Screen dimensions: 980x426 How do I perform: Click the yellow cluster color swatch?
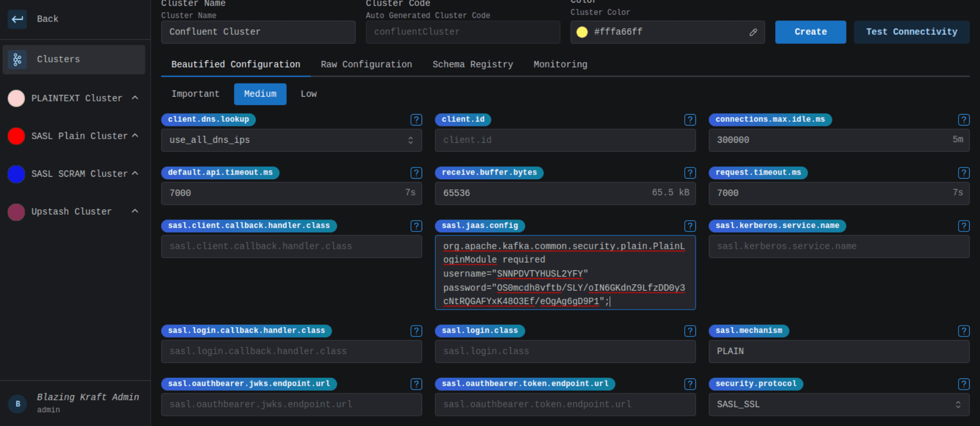coord(582,32)
